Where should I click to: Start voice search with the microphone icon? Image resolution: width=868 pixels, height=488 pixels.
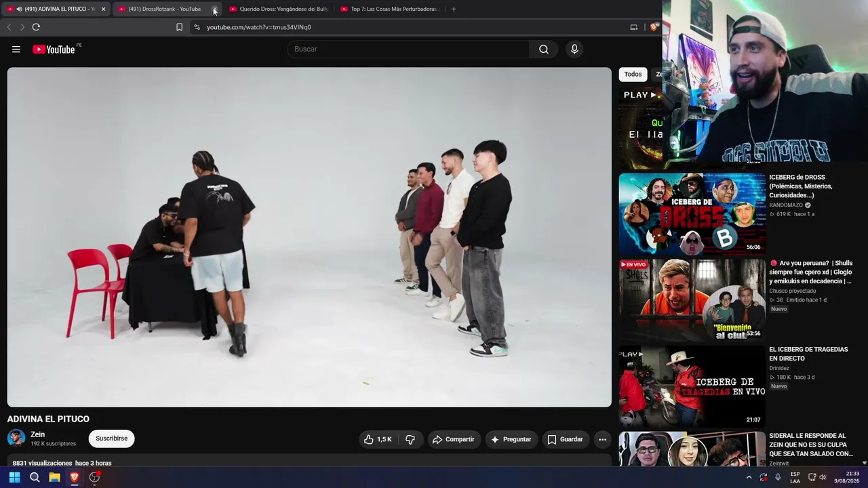pos(574,49)
